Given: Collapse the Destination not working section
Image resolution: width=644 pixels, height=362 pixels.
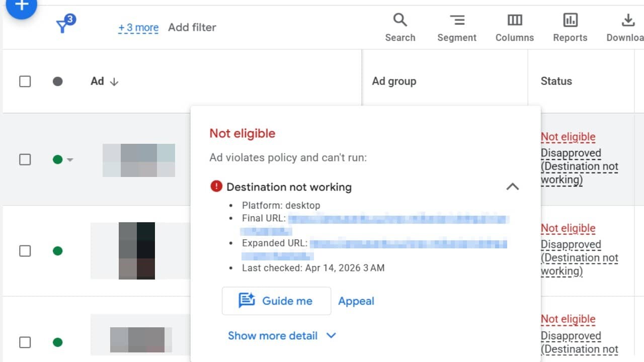Looking at the screenshot, I should (x=512, y=187).
